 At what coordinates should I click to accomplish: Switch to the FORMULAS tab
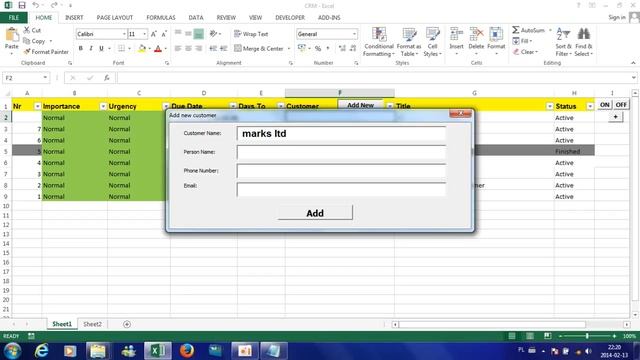click(x=161, y=18)
